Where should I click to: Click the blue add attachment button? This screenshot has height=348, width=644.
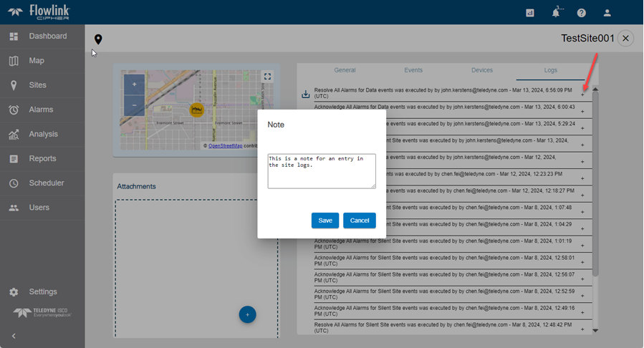(x=247, y=314)
